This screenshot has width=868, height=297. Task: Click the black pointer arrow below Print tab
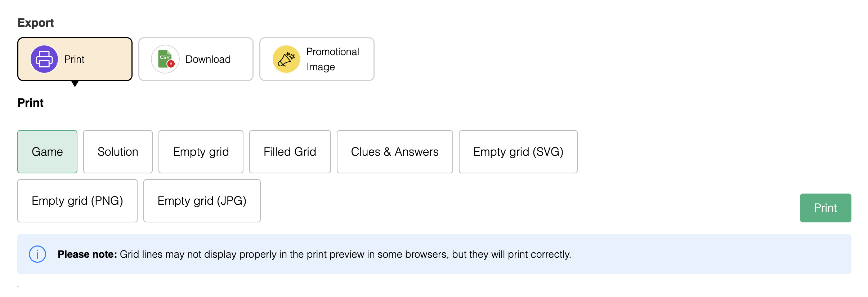(75, 84)
